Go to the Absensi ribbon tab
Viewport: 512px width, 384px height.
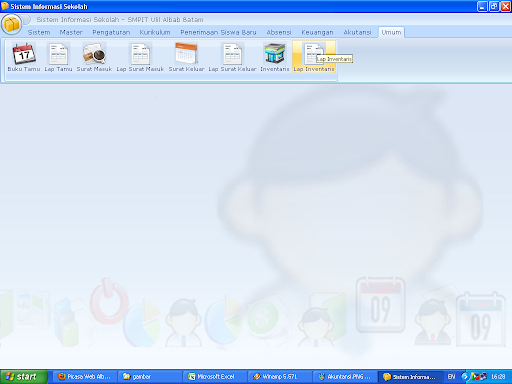(279, 32)
